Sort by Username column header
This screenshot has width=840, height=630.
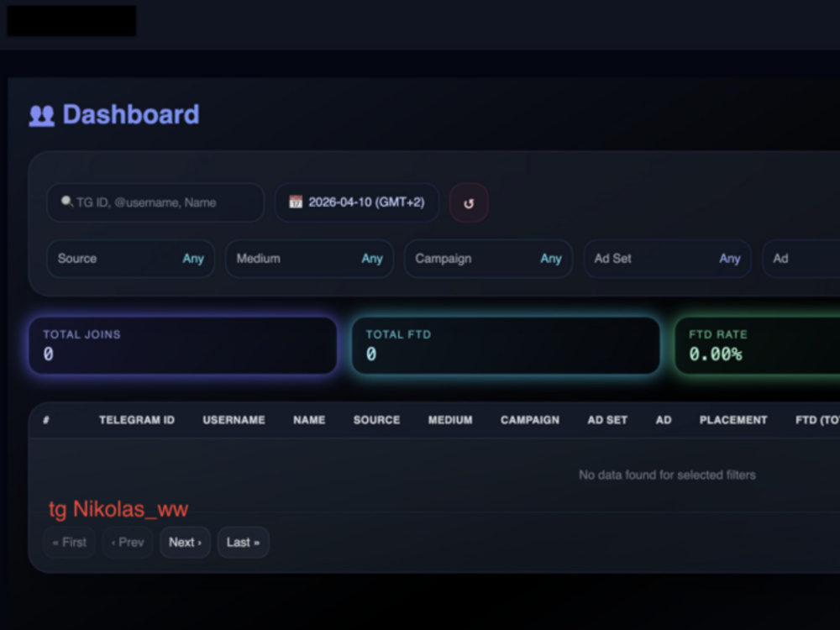point(234,420)
